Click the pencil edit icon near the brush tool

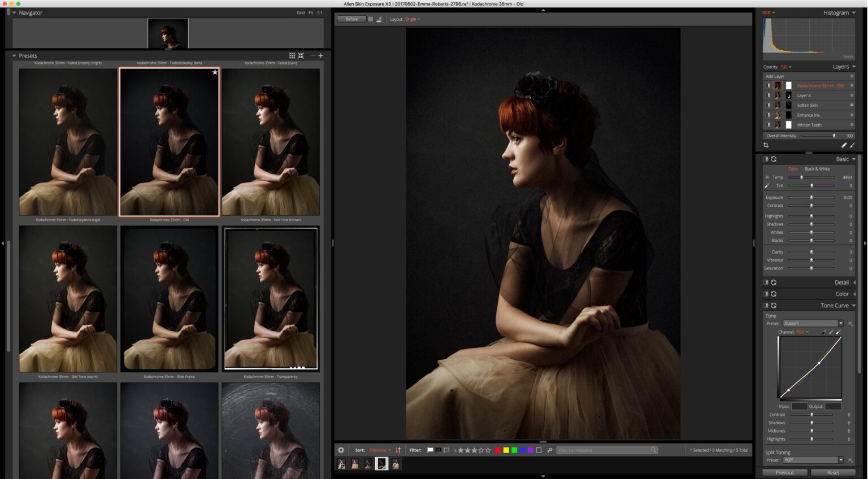[844, 145]
